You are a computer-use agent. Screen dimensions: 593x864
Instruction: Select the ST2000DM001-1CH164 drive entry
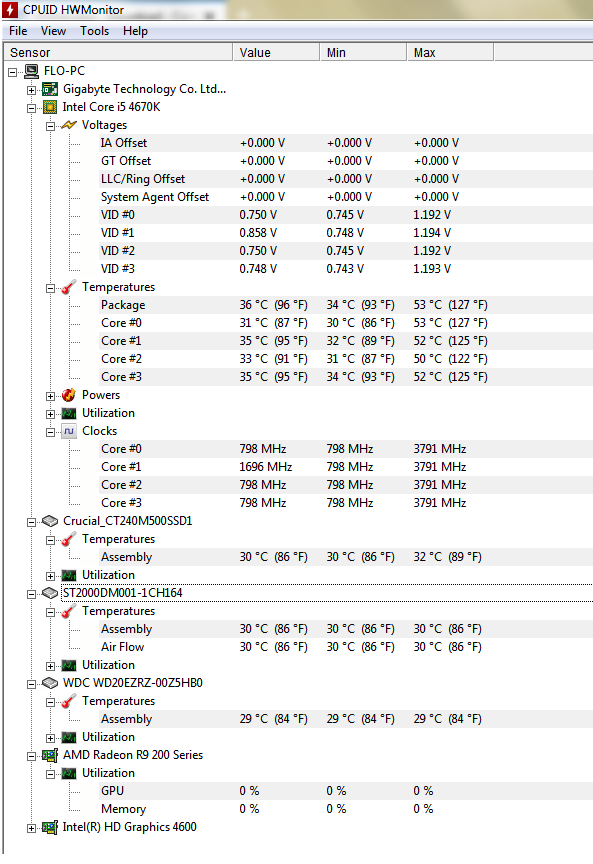point(122,593)
